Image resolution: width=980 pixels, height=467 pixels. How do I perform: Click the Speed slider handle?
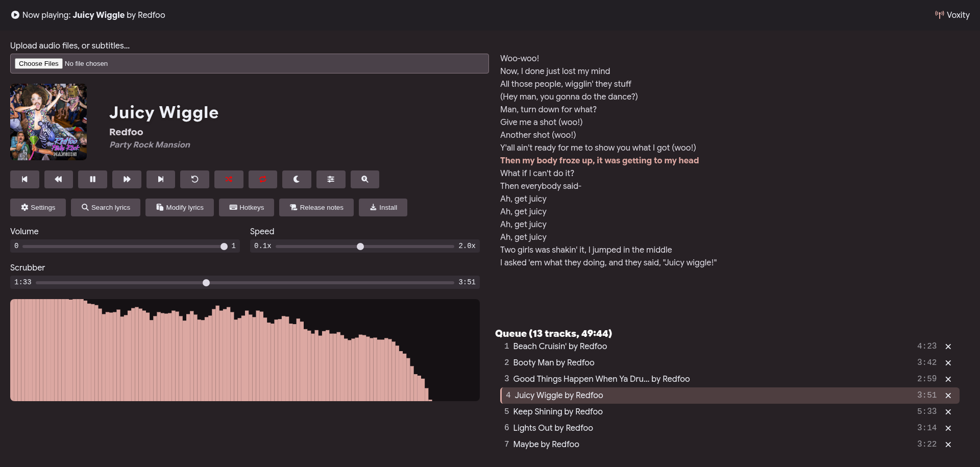360,247
